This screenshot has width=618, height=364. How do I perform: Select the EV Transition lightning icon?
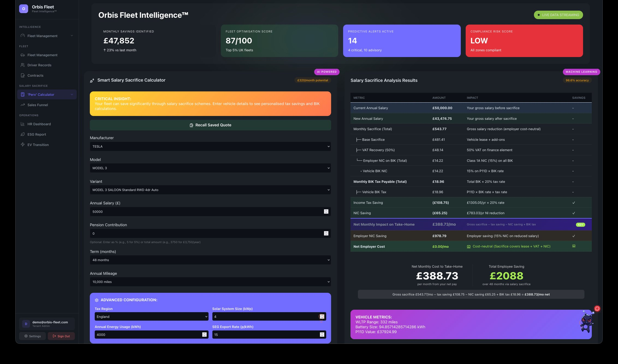23,145
